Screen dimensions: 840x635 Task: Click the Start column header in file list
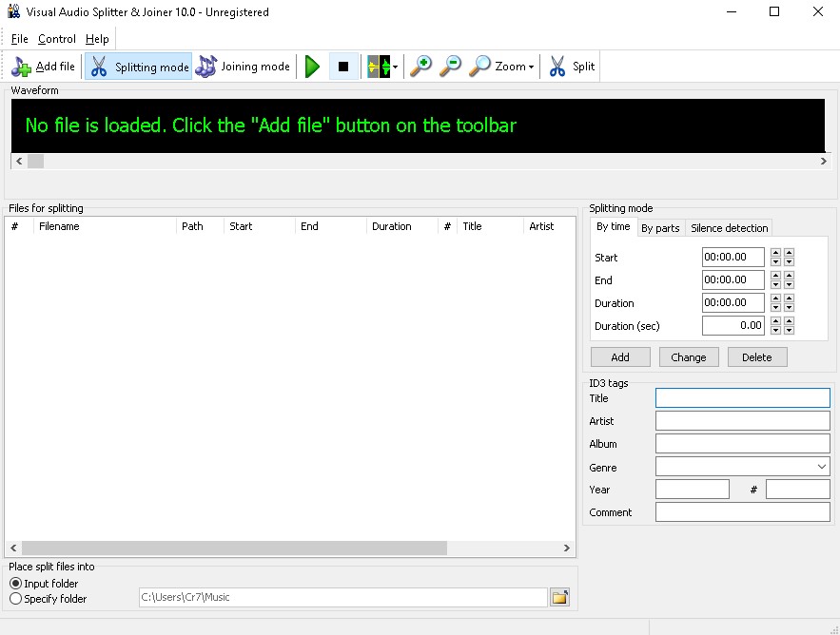pyautogui.click(x=260, y=226)
